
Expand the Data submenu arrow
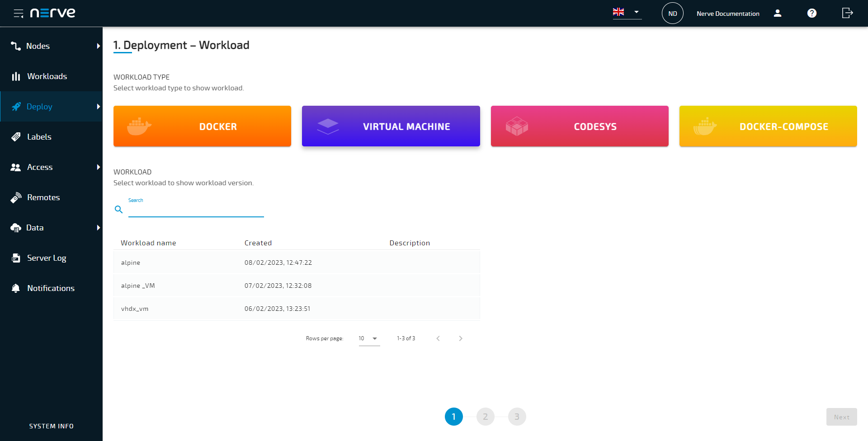click(x=98, y=228)
